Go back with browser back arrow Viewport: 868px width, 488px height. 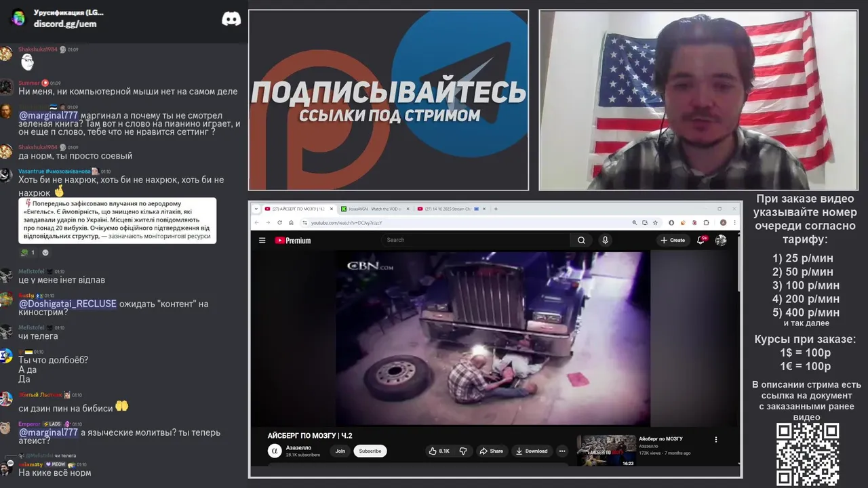pyautogui.click(x=256, y=222)
